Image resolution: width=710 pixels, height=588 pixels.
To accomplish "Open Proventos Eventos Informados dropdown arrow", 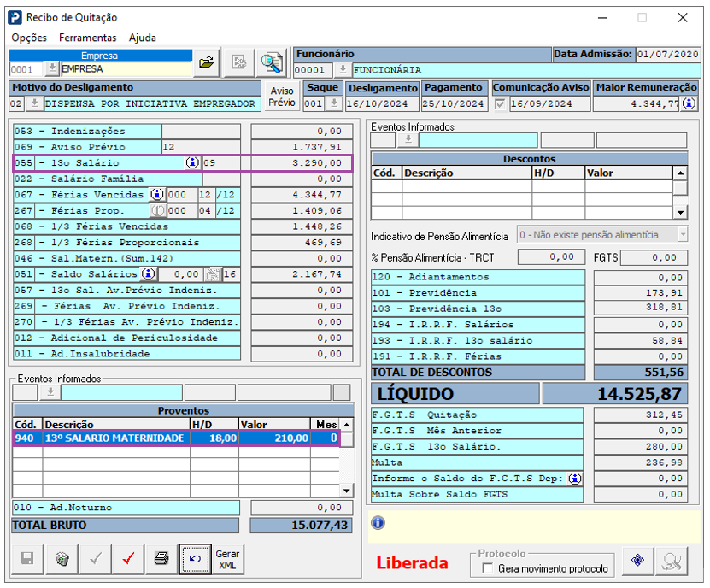I will tap(50, 391).
